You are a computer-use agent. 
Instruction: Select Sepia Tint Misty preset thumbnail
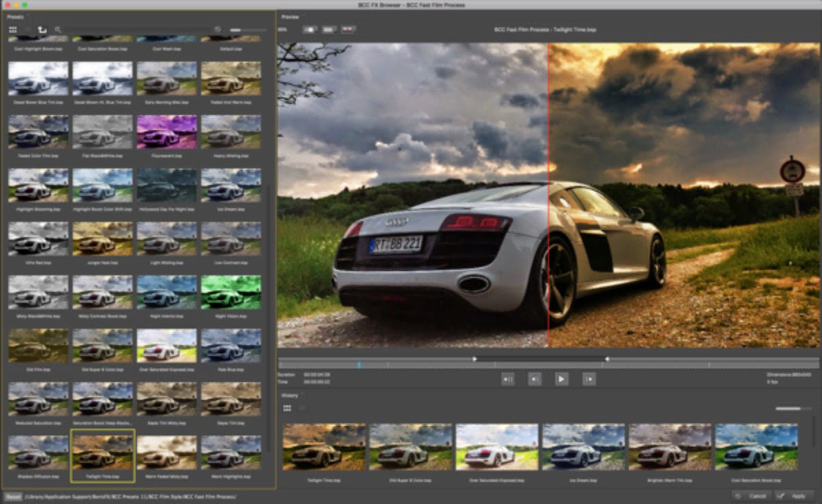[166, 399]
